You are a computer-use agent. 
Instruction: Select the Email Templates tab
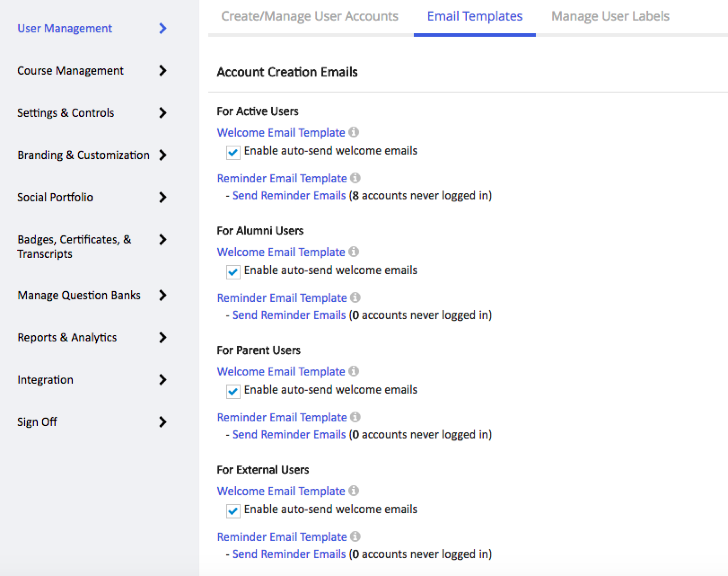[x=475, y=16]
